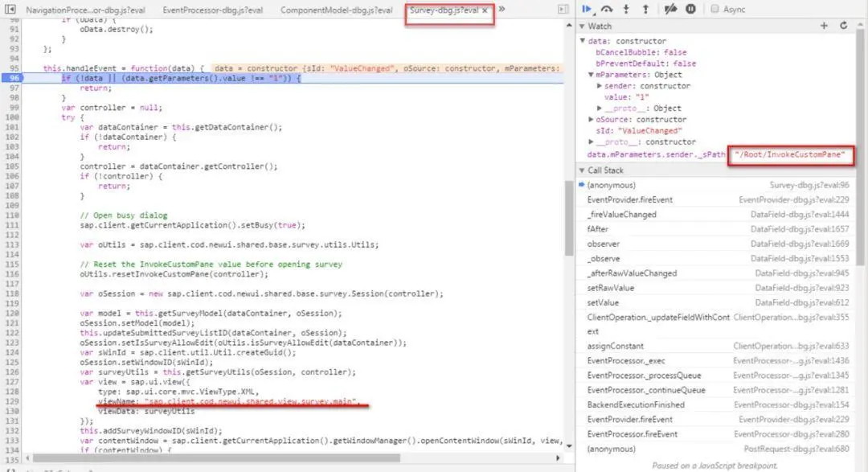The width and height of the screenshot is (868, 472).
Task: Switch to EventProcessor-dbg.js tab
Action: click(212, 10)
